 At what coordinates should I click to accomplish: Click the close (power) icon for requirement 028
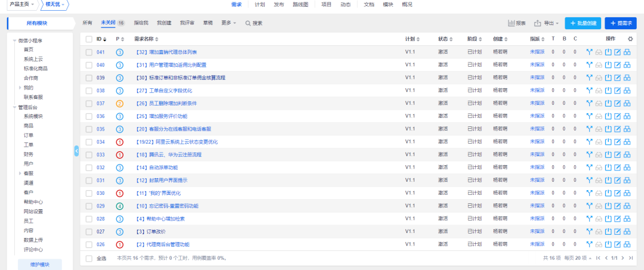point(609,219)
